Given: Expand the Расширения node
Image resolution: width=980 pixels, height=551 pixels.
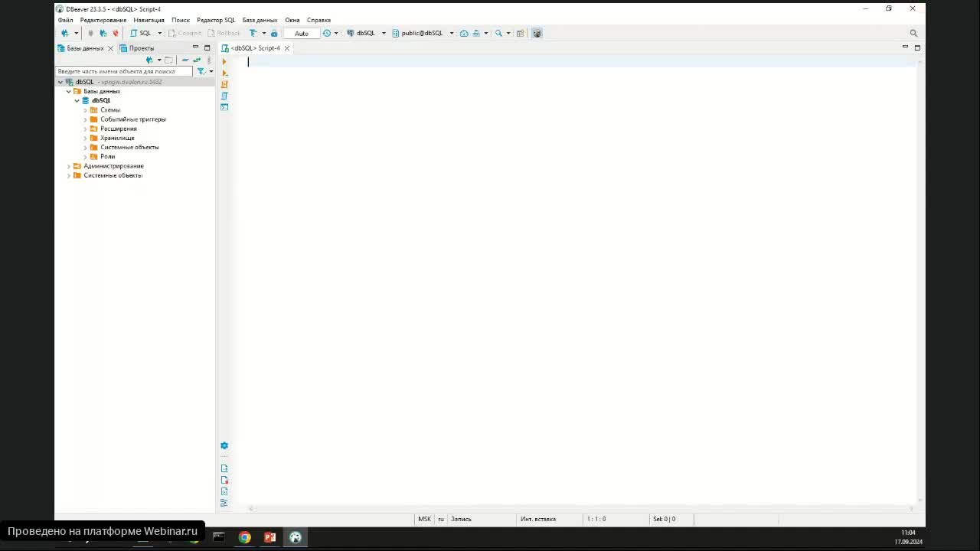Looking at the screenshot, I should tap(85, 129).
